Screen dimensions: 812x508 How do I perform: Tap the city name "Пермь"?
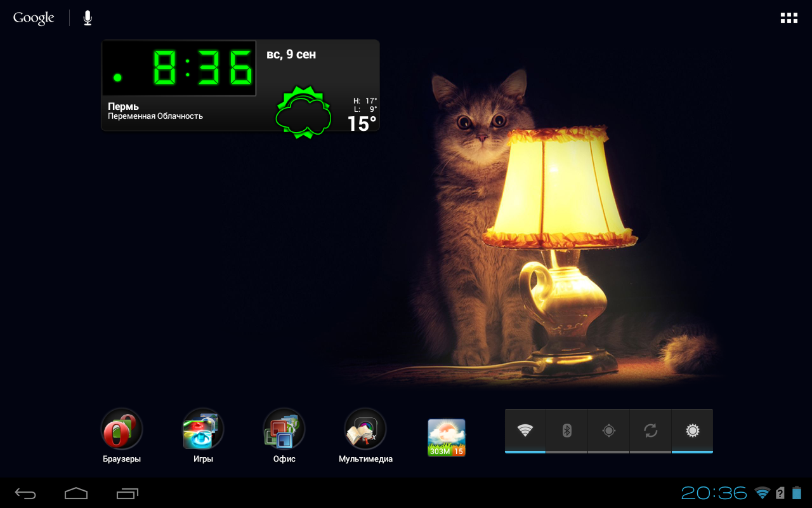[x=123, y=106]
